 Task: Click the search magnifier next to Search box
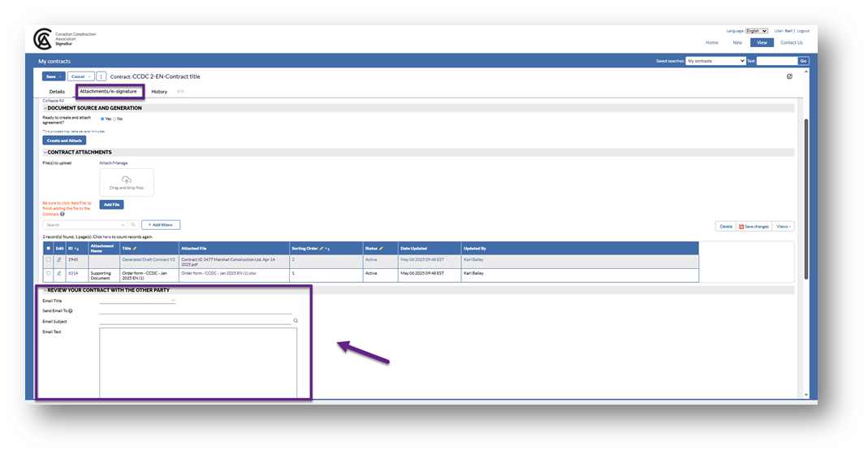pos(133,225)
